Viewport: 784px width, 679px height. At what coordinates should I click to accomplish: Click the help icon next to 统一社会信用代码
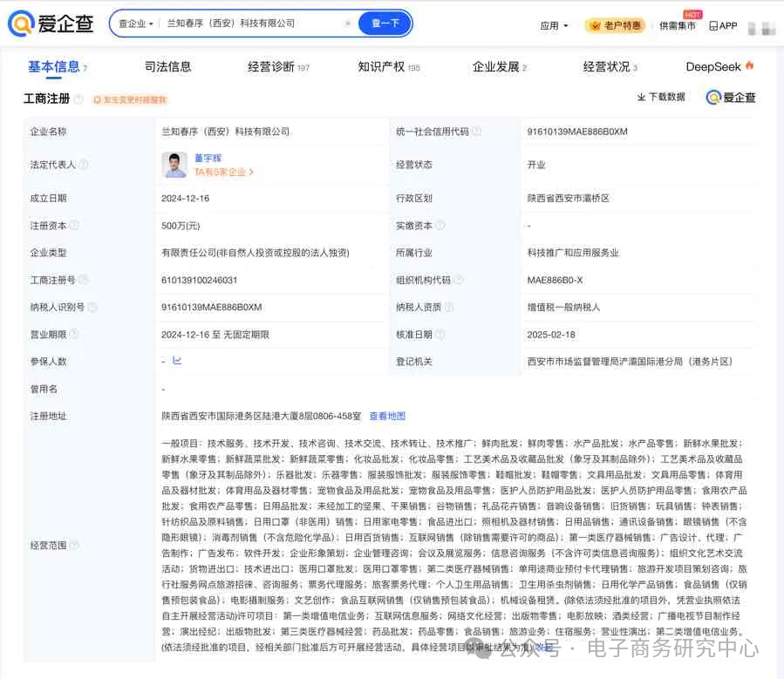pyautogui.click(x=476, y=132)
